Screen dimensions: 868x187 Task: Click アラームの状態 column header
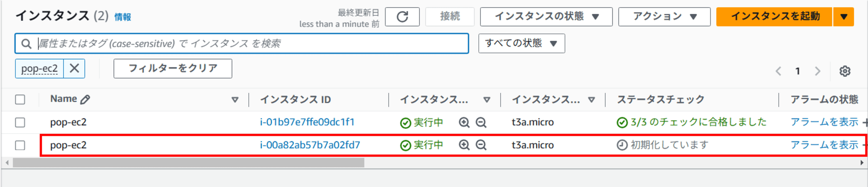(824, 99)
